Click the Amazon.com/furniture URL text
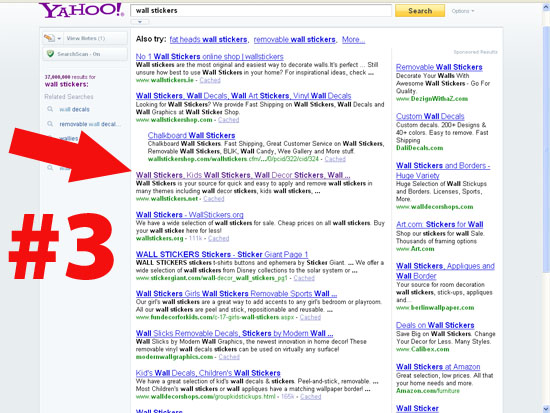 pyautogui.click(x=428, y=391)
